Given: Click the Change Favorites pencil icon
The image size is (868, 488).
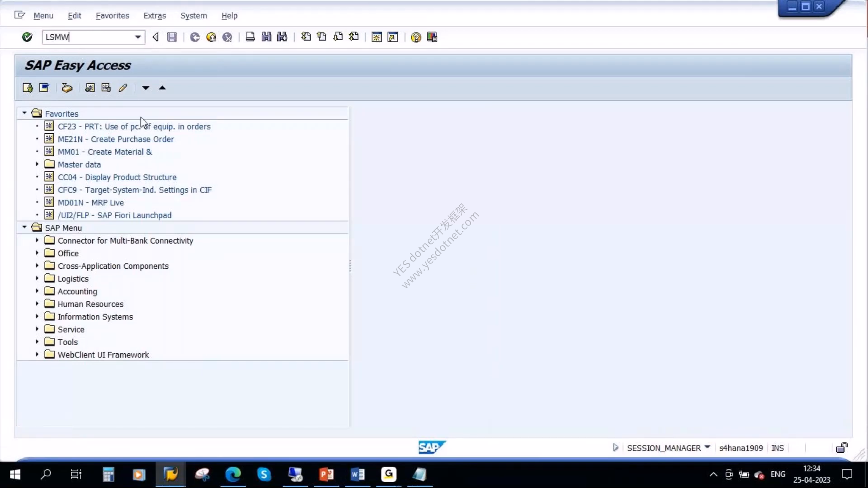Looking at the screenshot, I should click(x=123, y=88).
